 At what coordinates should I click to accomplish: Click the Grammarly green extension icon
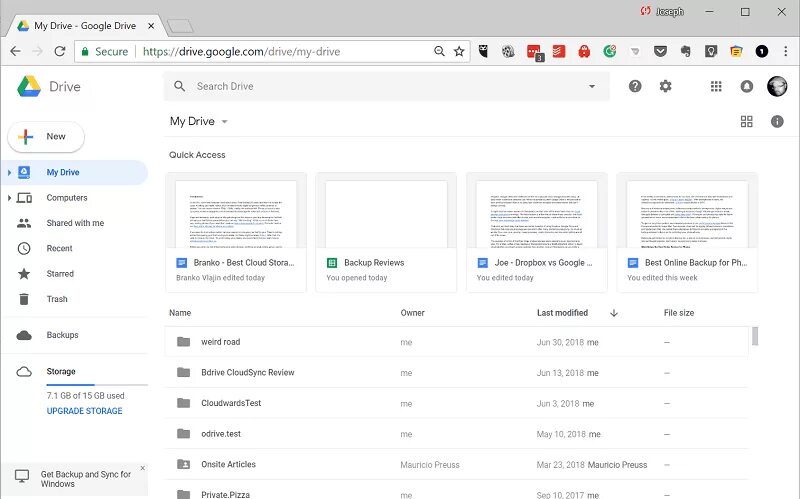pos(609,52)
